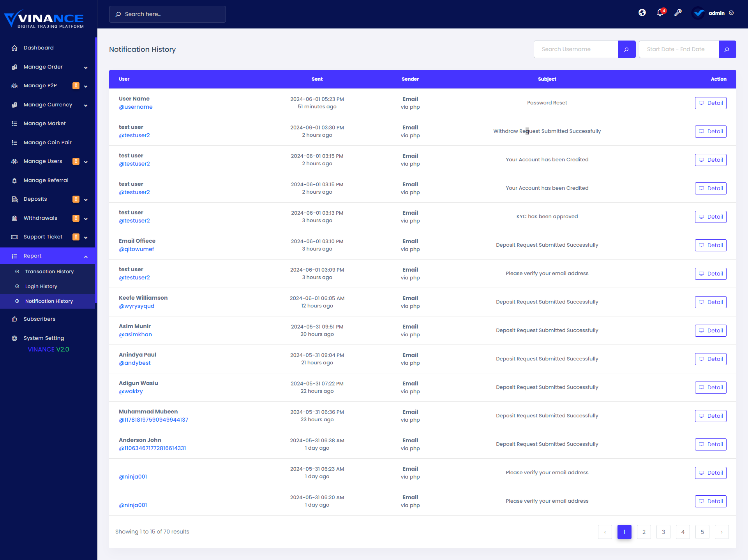The height and width of the screenshot is (560, 748).
Task: Open Detail for Password Reset notification
Action: [711, 103]
